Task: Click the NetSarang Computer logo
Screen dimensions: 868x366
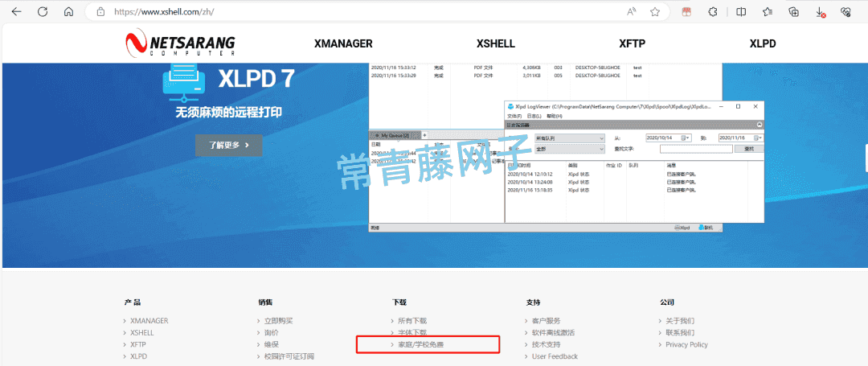Action: [180, 43]
